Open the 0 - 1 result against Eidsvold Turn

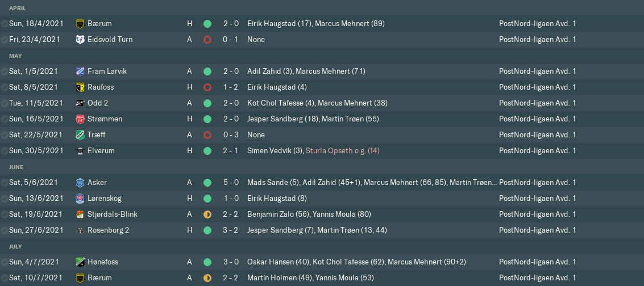point(231,40)
